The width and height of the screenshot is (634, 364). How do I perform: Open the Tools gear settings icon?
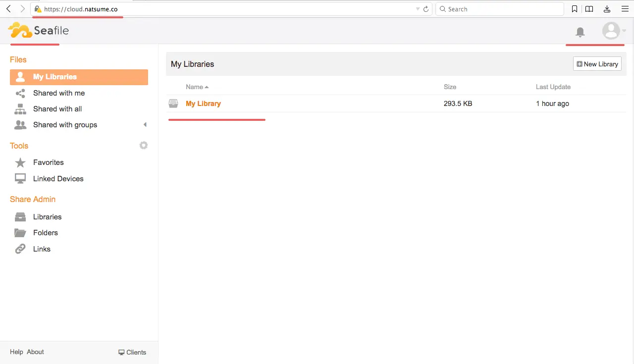[144, 146]
